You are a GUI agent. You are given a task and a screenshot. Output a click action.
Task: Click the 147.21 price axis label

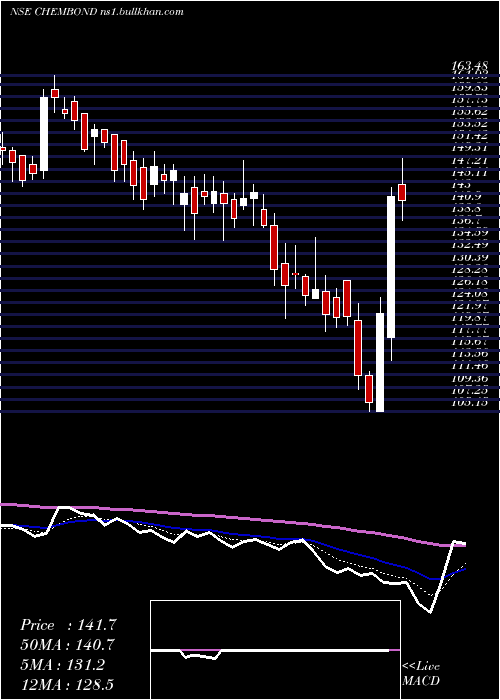[x=471, y=159]
